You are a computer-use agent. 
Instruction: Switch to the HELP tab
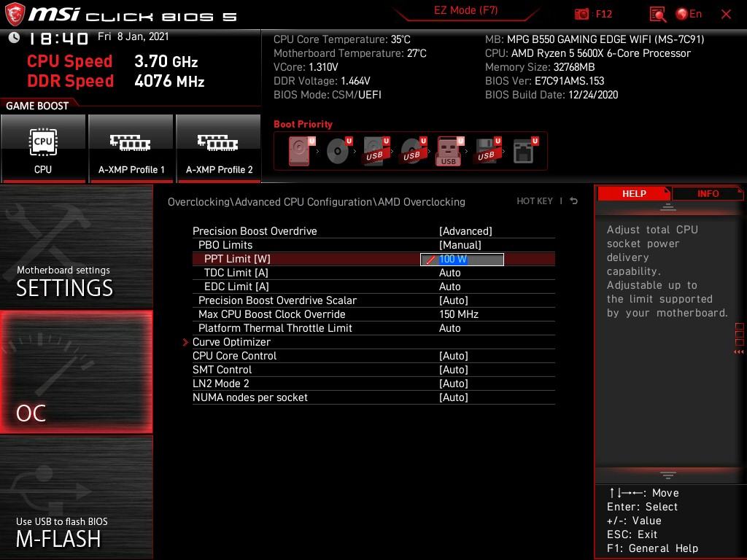pos(634,194)
